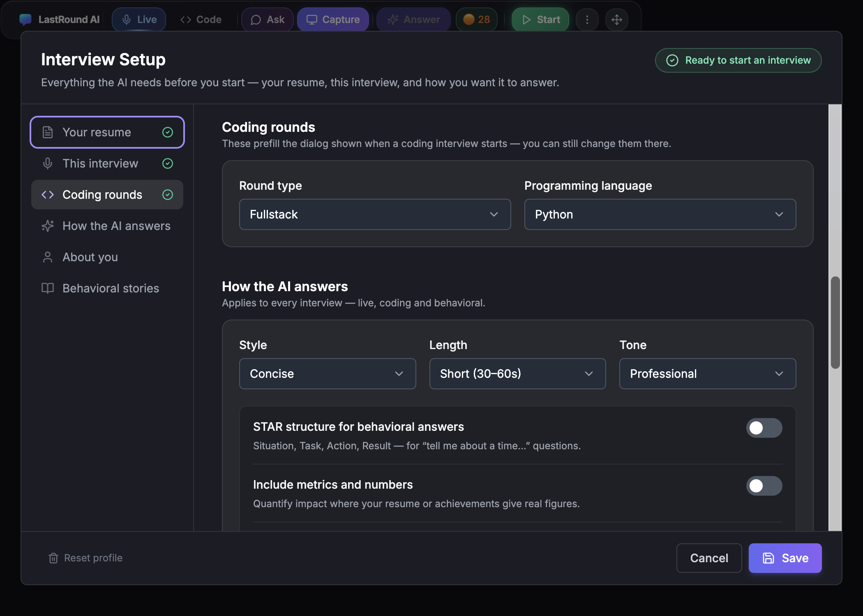Click the document icon beside Your resume
This screenshot has width=863, height=616.
coord(48,132)
